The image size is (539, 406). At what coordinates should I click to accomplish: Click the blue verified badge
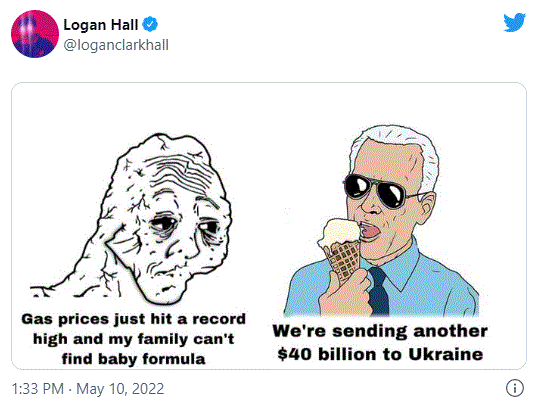[150, 24]
